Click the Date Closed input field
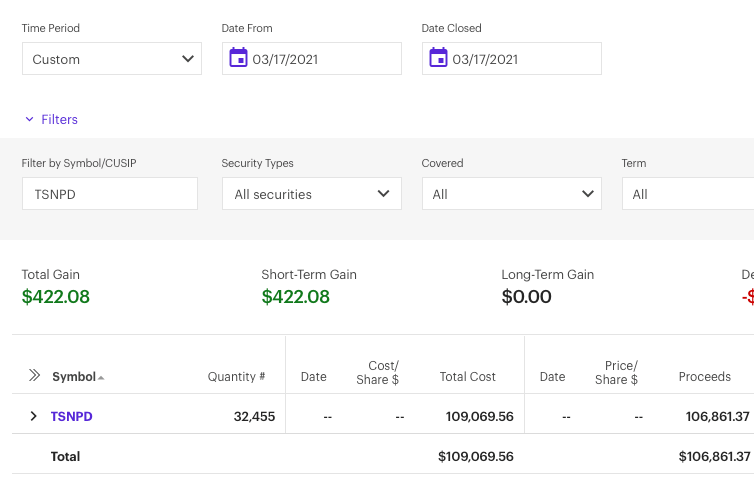Screen dimensions: 754x477 (x=520, y=59)
